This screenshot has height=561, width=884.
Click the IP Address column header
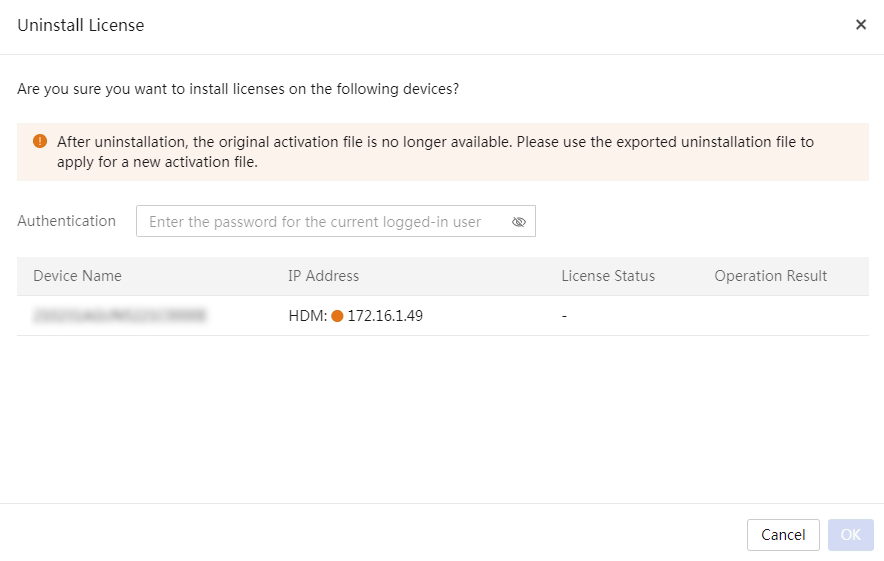click(x=323, y=276)
